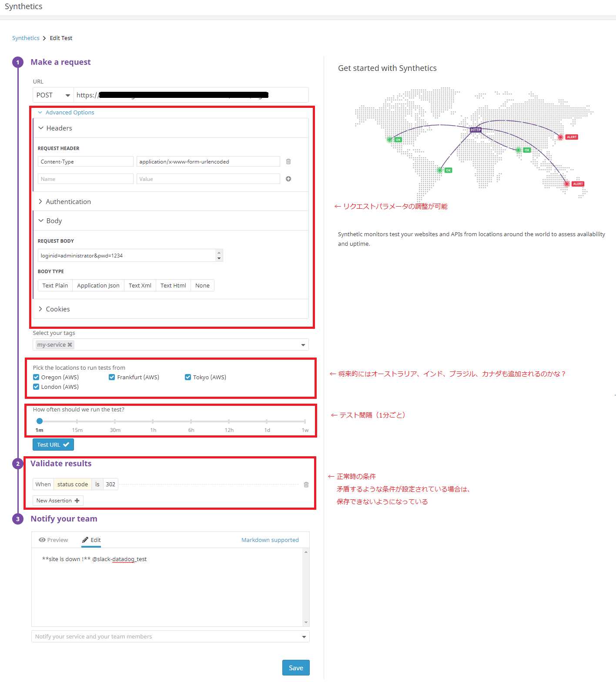Click the request body textarea
Screen dimensions: 616x682
pyautogui.click(x=130, y=255)
